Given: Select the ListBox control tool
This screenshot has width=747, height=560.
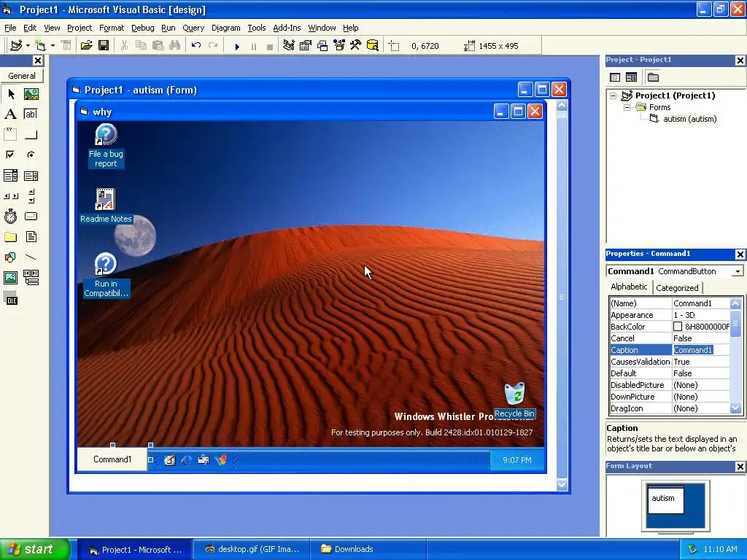Looking at the screenshot, I should pyautogui.click(x=31, y=176).
